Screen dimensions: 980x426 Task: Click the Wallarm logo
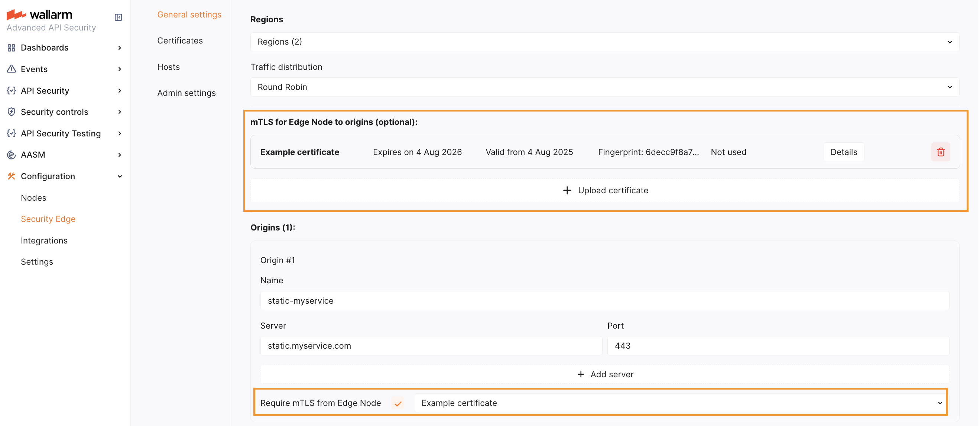[x=40, y=14]
